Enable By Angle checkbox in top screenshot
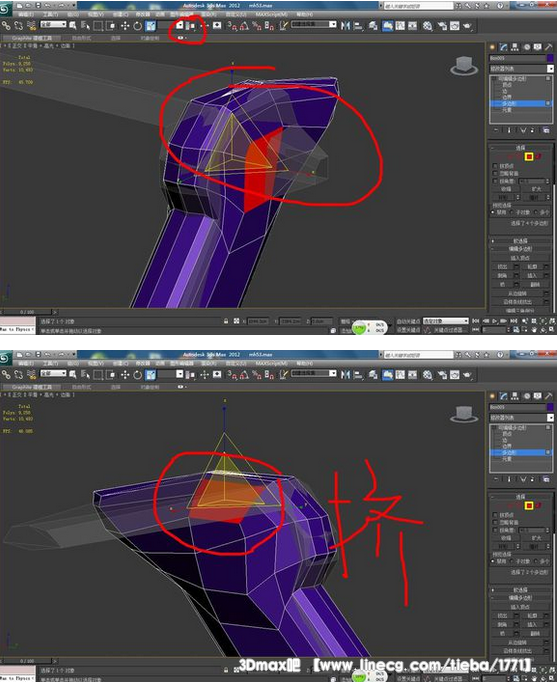 495,181
